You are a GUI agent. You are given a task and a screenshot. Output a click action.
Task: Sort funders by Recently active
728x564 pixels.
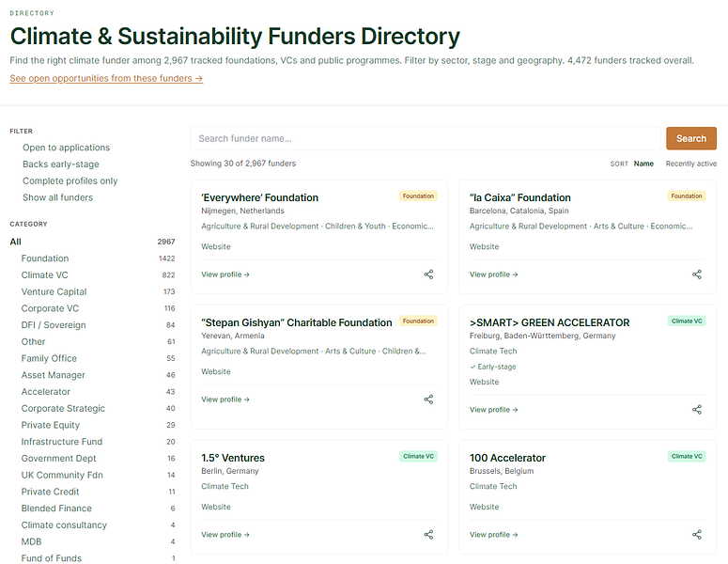690,164
